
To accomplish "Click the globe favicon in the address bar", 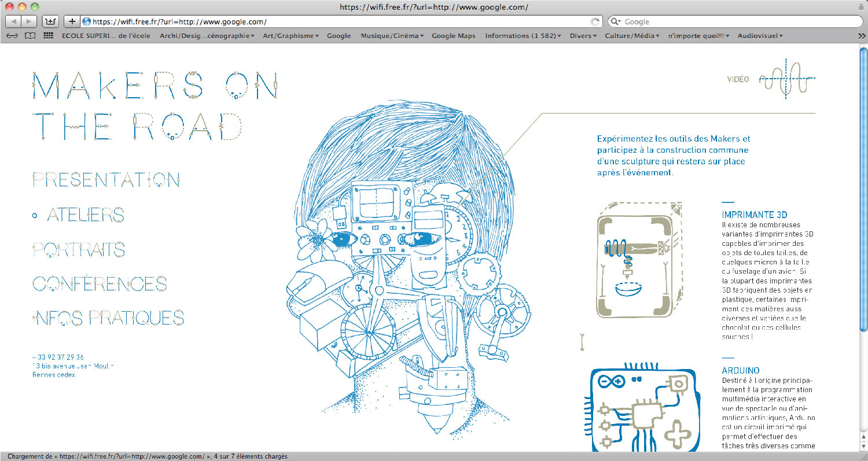I will point(87,21).
